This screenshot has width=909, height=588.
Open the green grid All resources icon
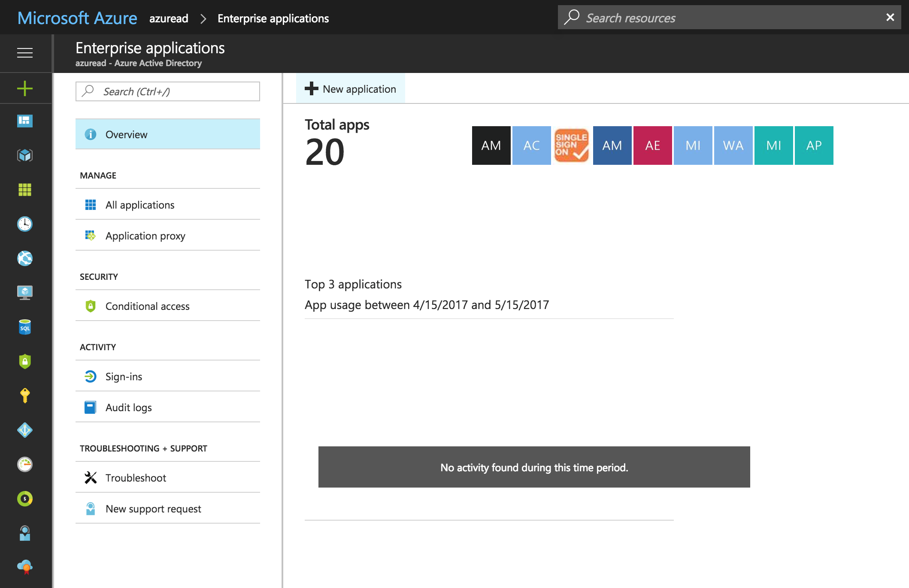25,190
